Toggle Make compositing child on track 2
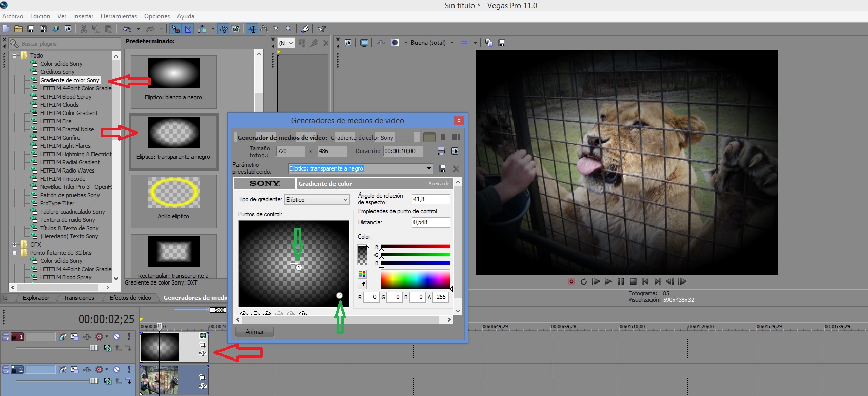This screenshot has width=868, height=396. (x=129, y=381)
